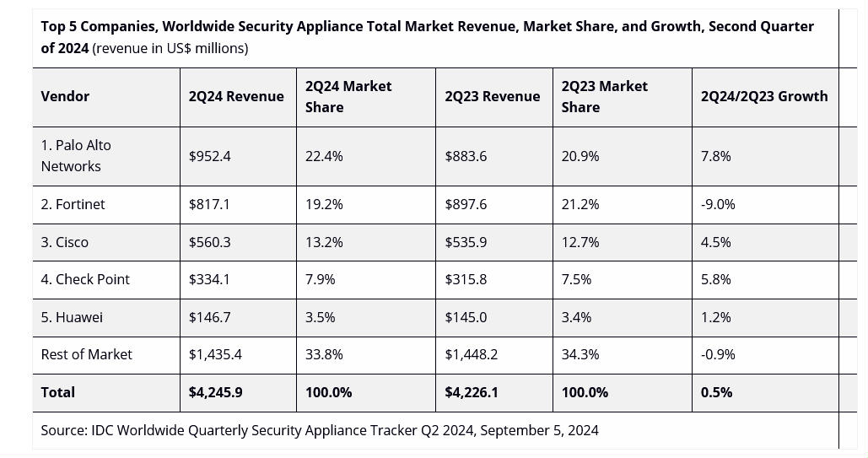
Task: Click the 2Q23 Revenue column header
Action: pyautogui.click(x=492, y=96)
